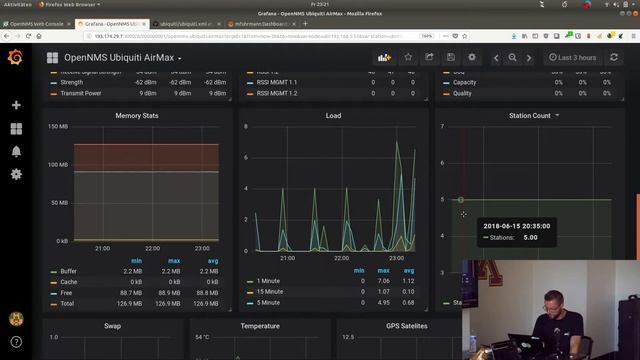This screenshot has height=360, width=640.
Task: Click the zoom percent badge in the URL bar
Action: (x=427, y=36)
